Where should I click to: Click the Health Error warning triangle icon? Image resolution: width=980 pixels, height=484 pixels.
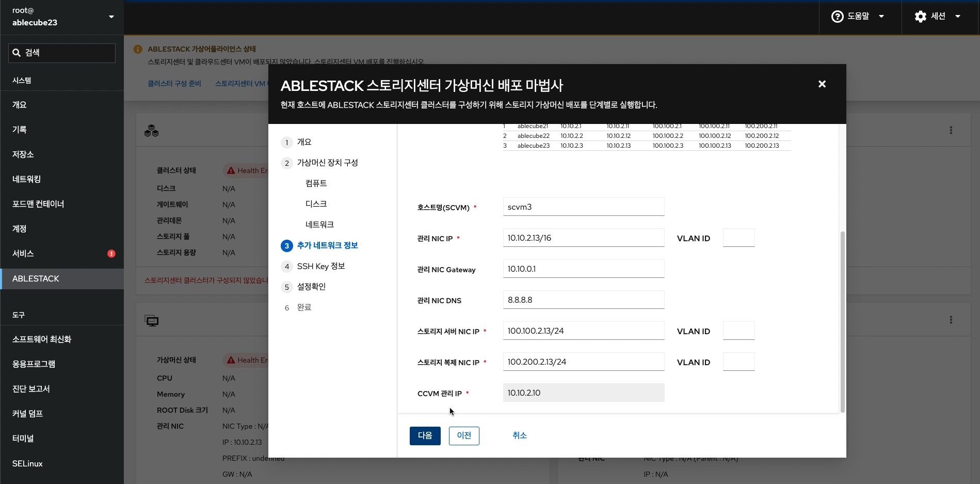pos(231,170)
